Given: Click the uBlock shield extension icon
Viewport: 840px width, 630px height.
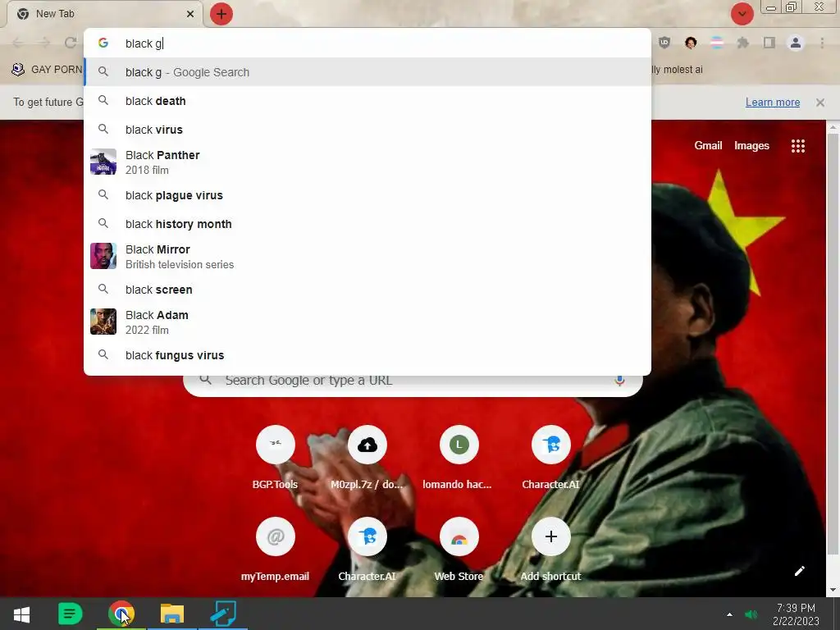Looking at the screenshot, I should tap(664, 43).
